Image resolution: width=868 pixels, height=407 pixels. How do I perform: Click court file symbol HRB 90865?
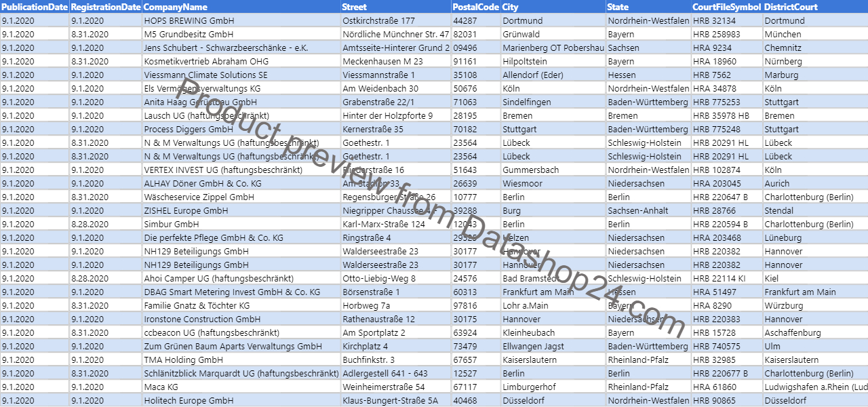coord(727,400)
